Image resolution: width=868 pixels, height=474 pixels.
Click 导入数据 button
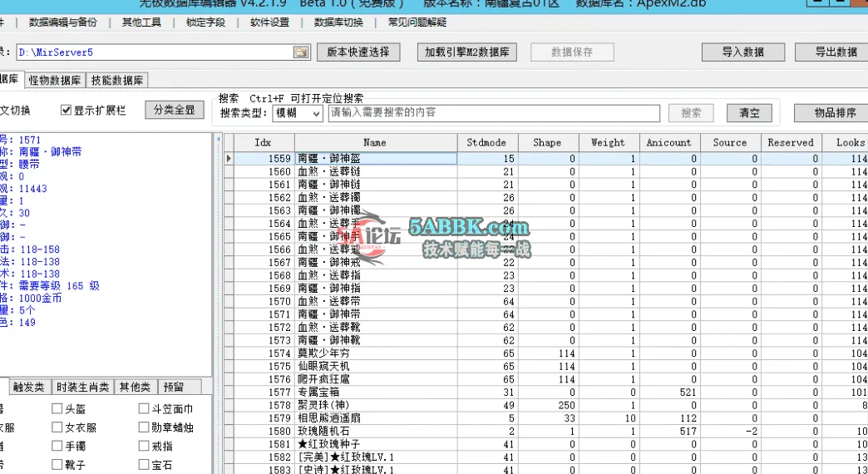743,52
